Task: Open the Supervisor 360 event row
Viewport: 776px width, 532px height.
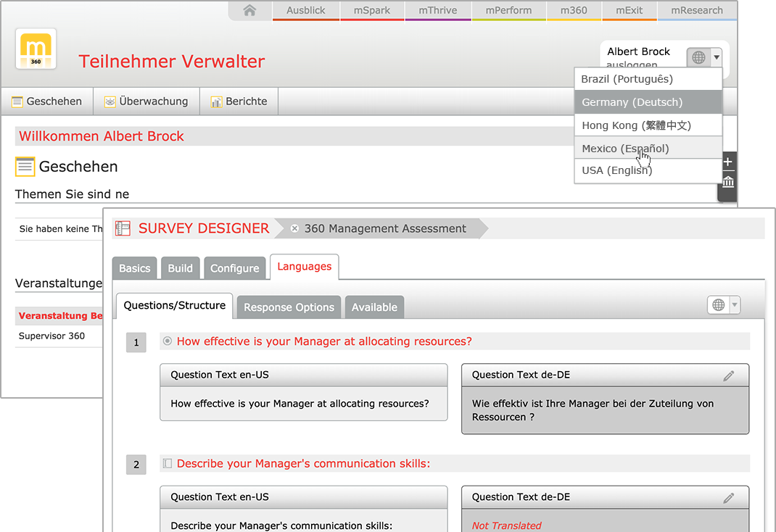Action: pyautogui.click(x=51, y=336)
